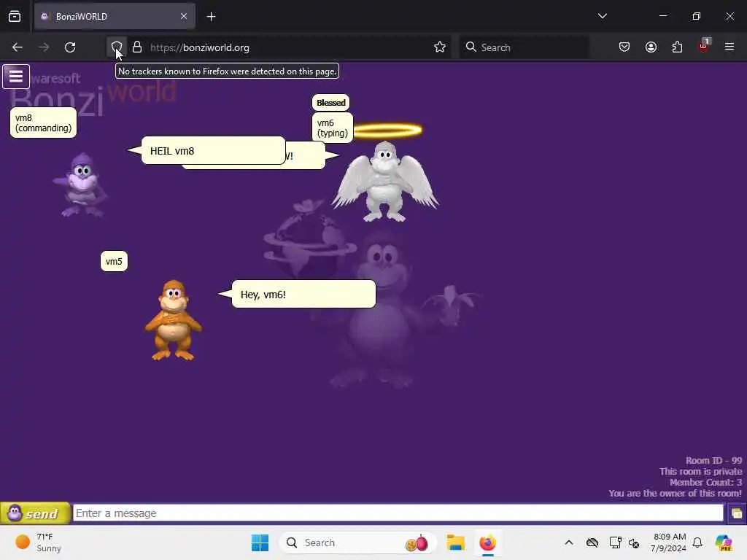Click the taskbar Search box

[x=357, y=542]
